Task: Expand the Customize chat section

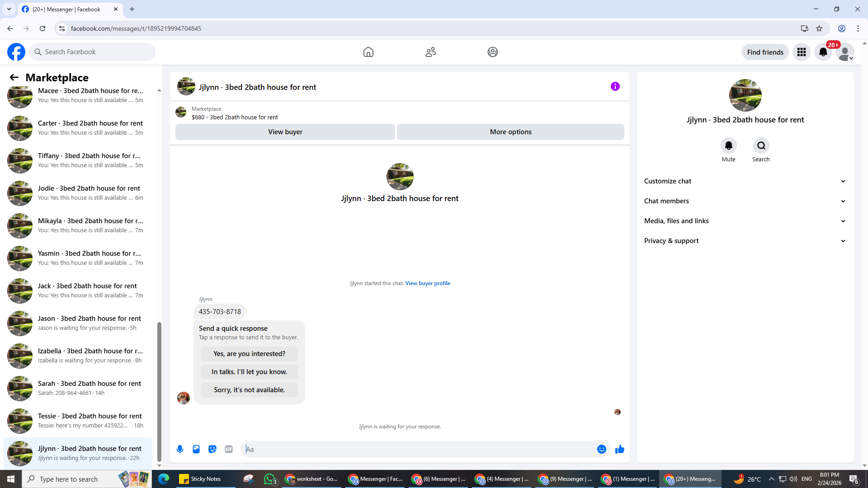Action: pyautogui.click(x=745, y=181)
